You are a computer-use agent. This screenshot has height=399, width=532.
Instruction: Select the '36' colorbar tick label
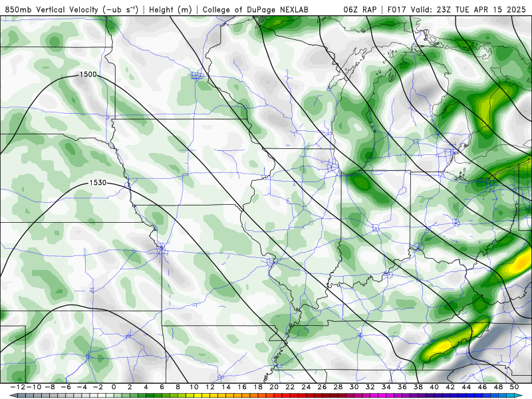coord(402,387)
